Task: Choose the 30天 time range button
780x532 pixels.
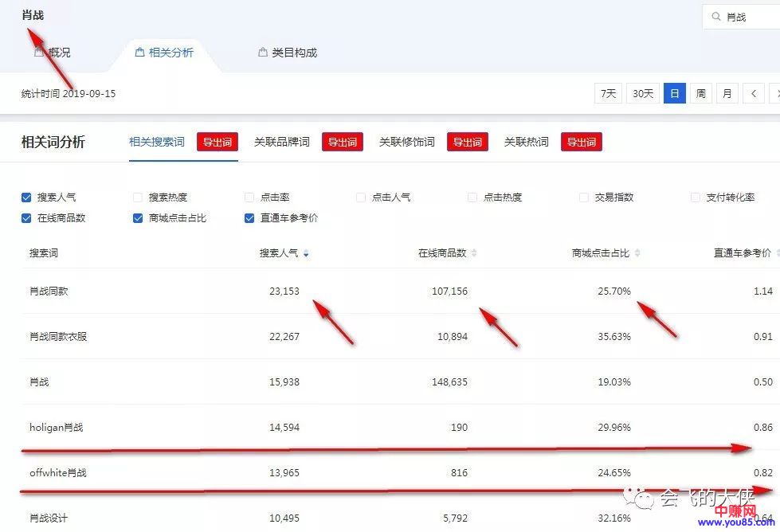Action: pos(642,94)
